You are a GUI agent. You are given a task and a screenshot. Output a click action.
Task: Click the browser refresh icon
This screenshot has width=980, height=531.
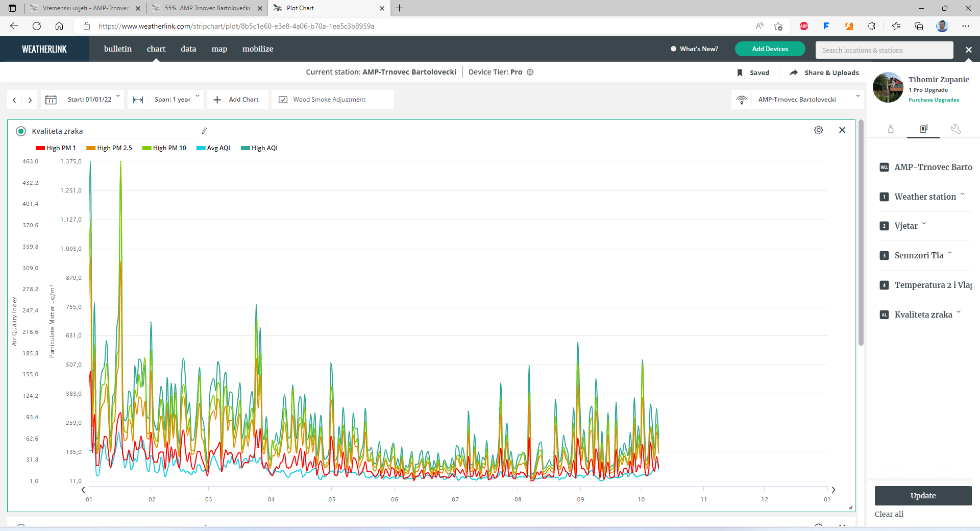click(x=37, y=26)
